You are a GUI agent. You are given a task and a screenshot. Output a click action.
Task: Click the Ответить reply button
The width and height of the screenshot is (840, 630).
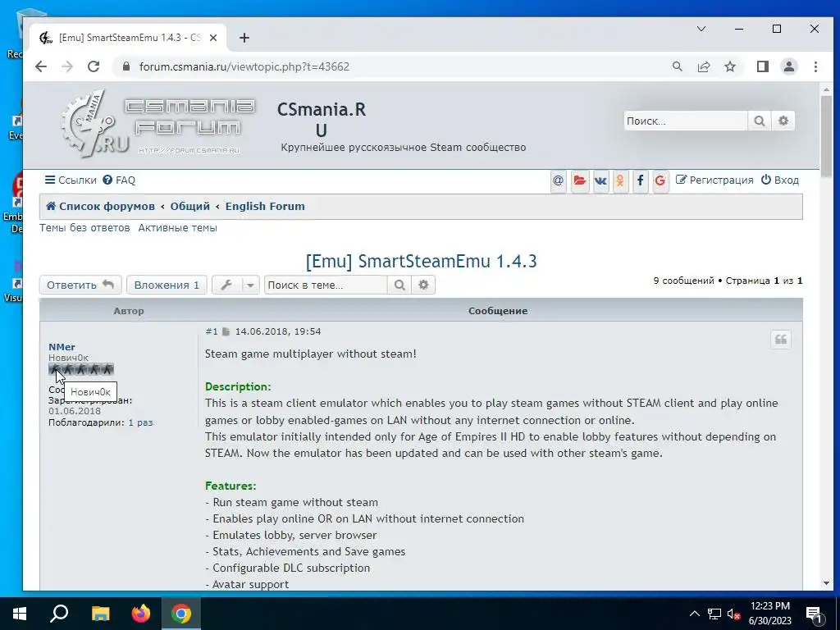point(80,285)
